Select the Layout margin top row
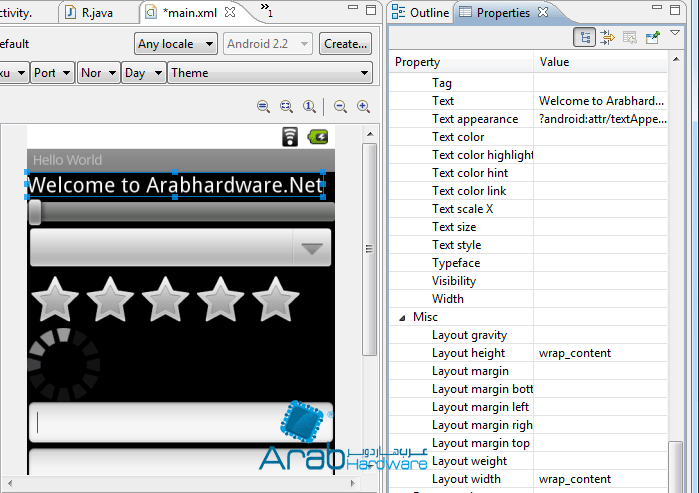 pos(528,443)
